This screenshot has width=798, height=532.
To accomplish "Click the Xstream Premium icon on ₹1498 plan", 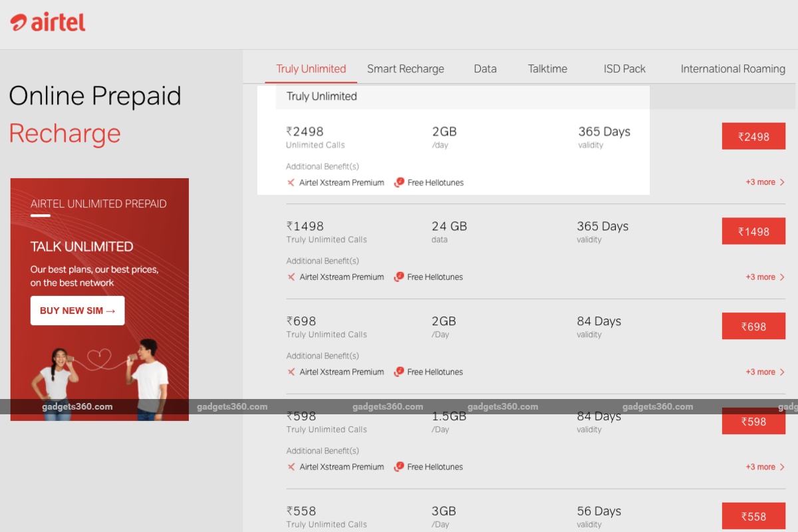I will coord(291,277).
